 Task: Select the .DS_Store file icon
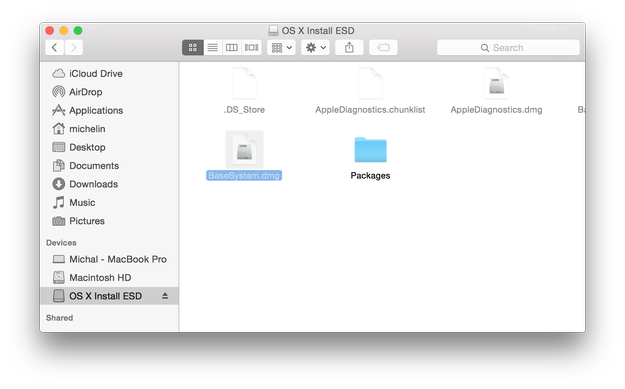click(x=244, y=84)
